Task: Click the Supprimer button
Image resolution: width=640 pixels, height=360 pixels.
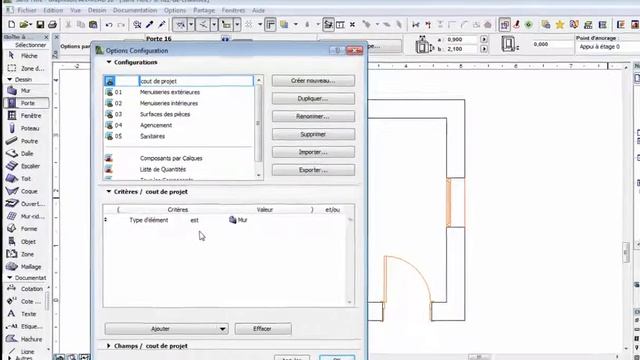Action: pos(313,134)
